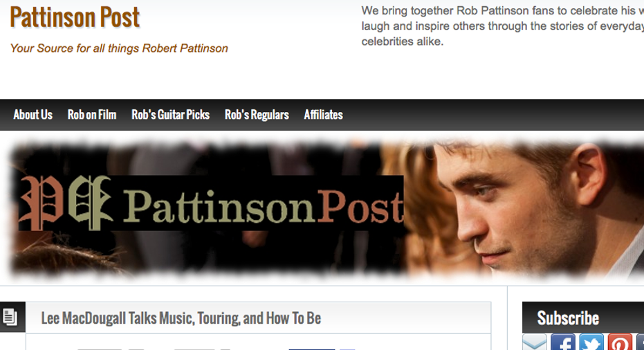Click the email subscribe envelope icon
The height and width of the screenshot is (350, 644).
(534, 342)
